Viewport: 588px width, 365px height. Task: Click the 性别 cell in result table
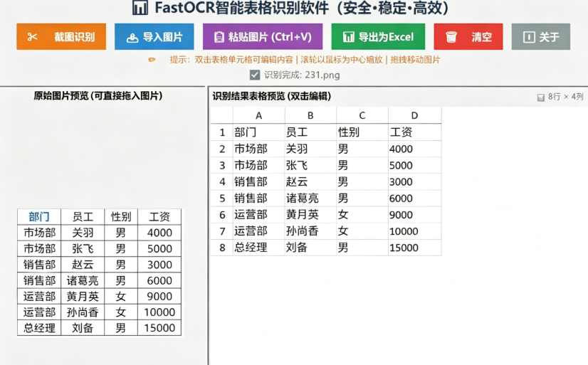362,132
